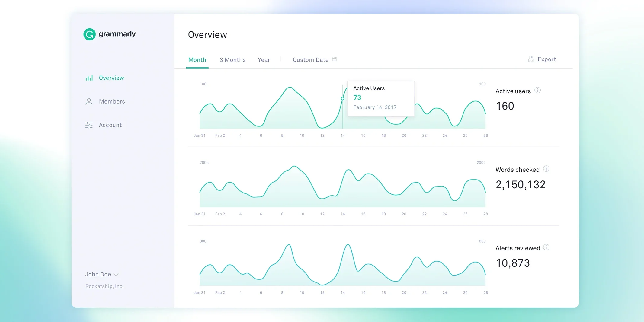Click the Active Users tooltip card
The height and width of the screenshot is (322, 644).
click(381, 98)
